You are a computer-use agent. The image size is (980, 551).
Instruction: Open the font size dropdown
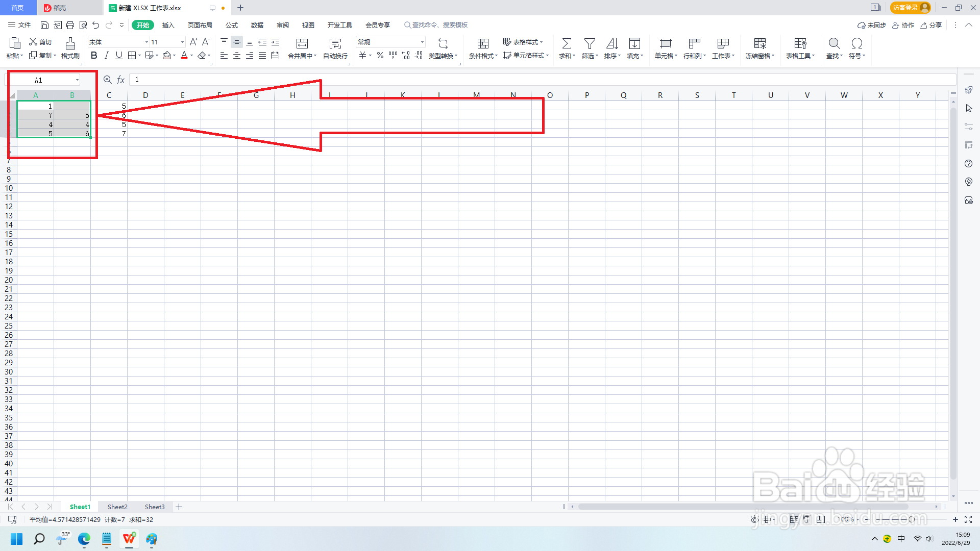[182, 42]
